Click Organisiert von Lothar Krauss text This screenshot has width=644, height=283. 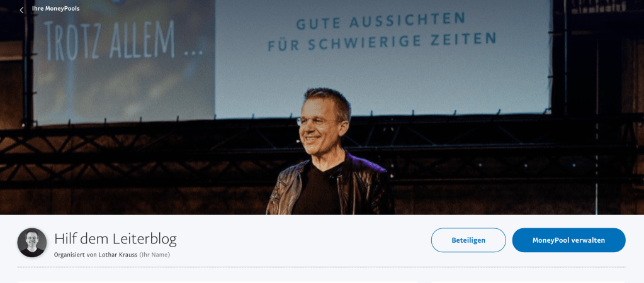[96, 255]
